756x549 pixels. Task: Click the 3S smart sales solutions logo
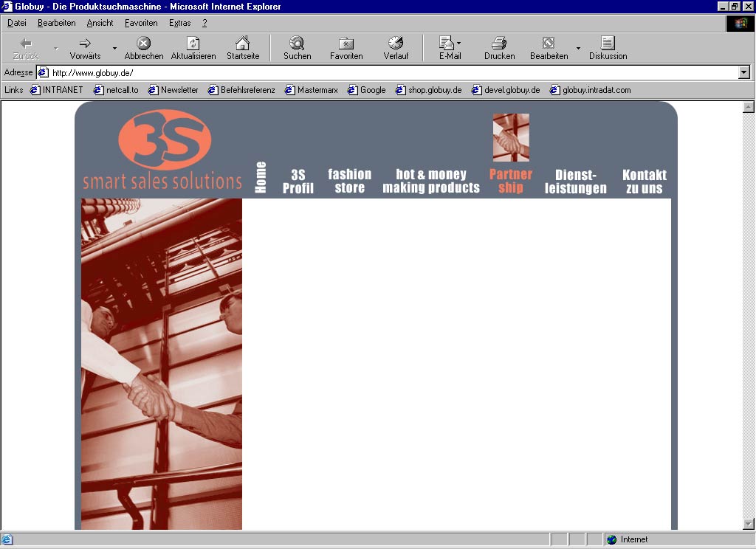click(162, 150)
